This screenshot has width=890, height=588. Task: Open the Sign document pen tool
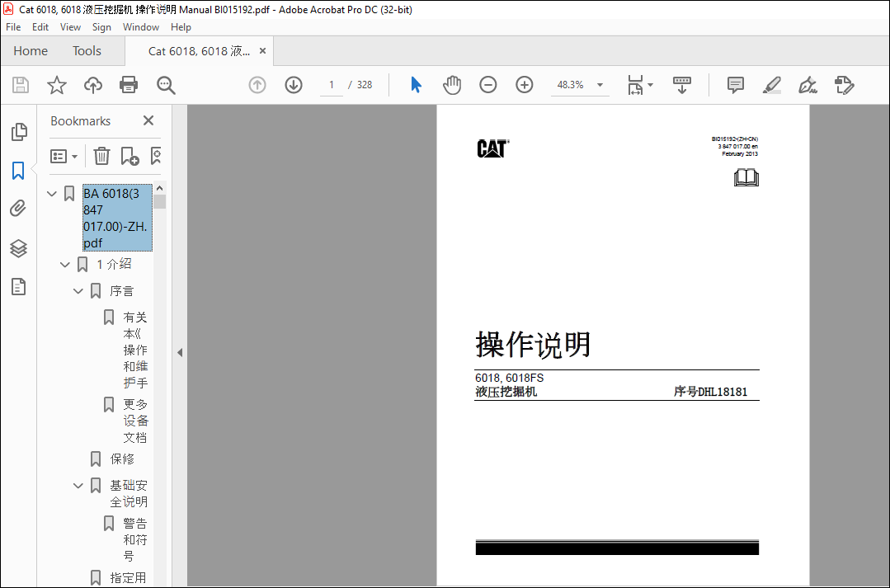pyautogui.click(x=808, y=85)
